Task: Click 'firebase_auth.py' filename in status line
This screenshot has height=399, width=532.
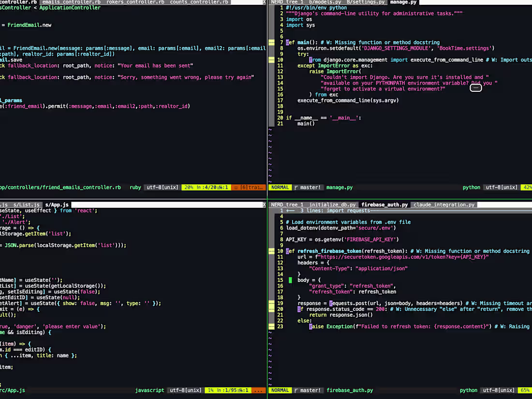Action: [x=350, y=390]
